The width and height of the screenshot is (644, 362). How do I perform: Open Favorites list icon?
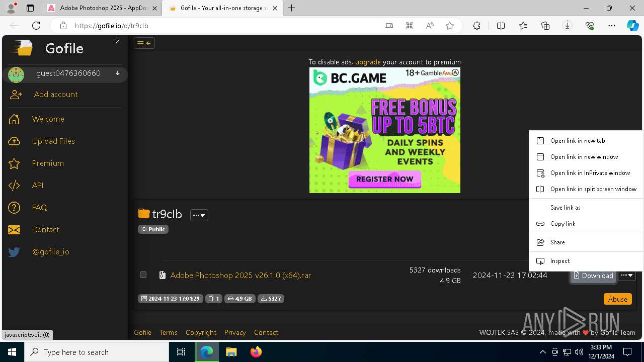coord(523,26)
